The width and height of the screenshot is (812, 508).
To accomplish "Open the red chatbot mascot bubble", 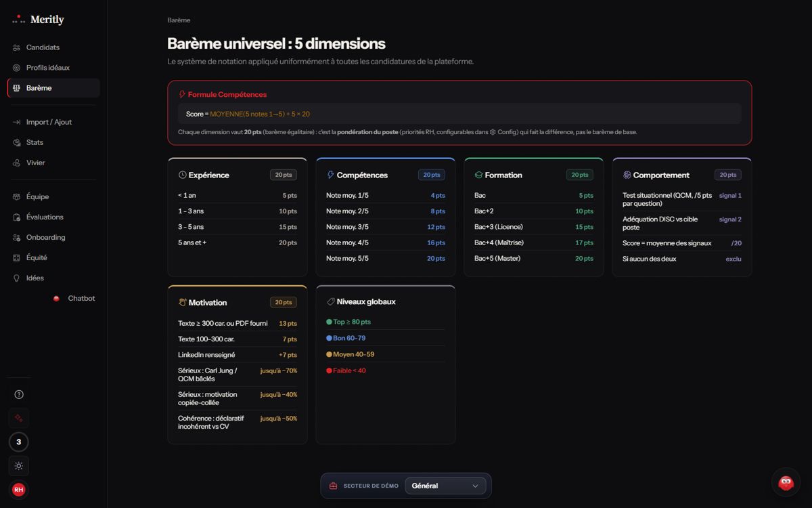I will click(786, 482).
